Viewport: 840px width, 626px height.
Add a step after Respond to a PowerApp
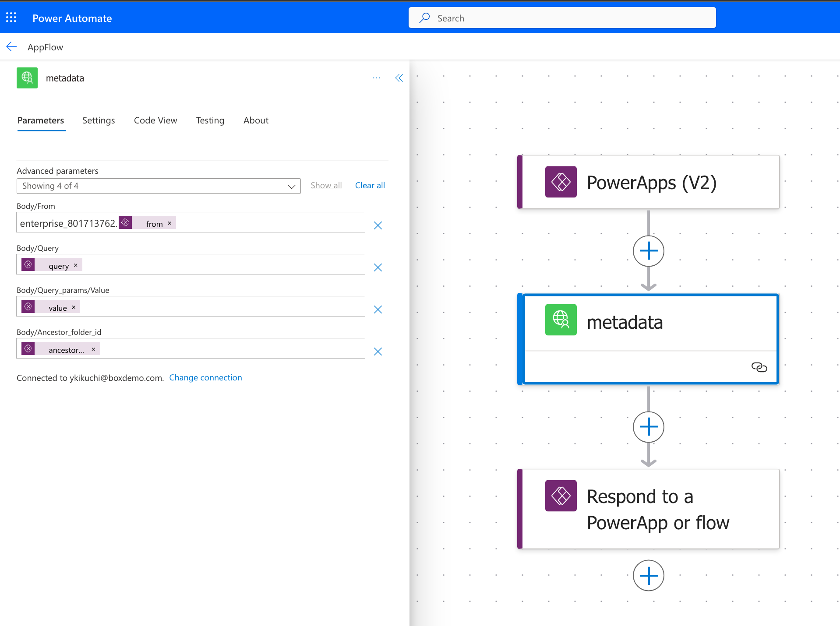pos(649,575)
